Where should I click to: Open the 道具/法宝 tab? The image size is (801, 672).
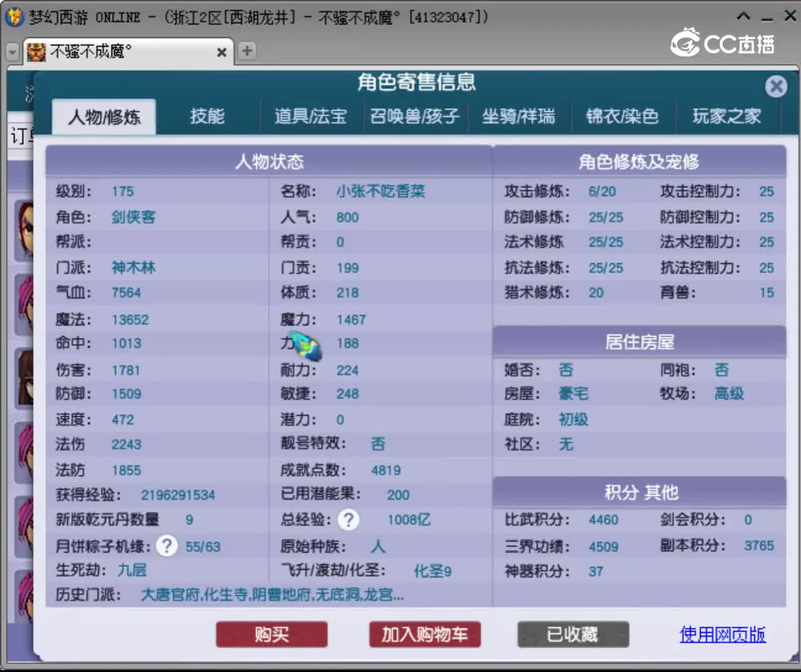click(x=310, y=116)
